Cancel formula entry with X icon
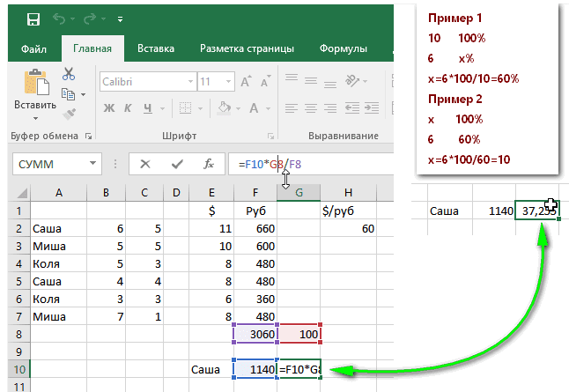 coord(145,164)
